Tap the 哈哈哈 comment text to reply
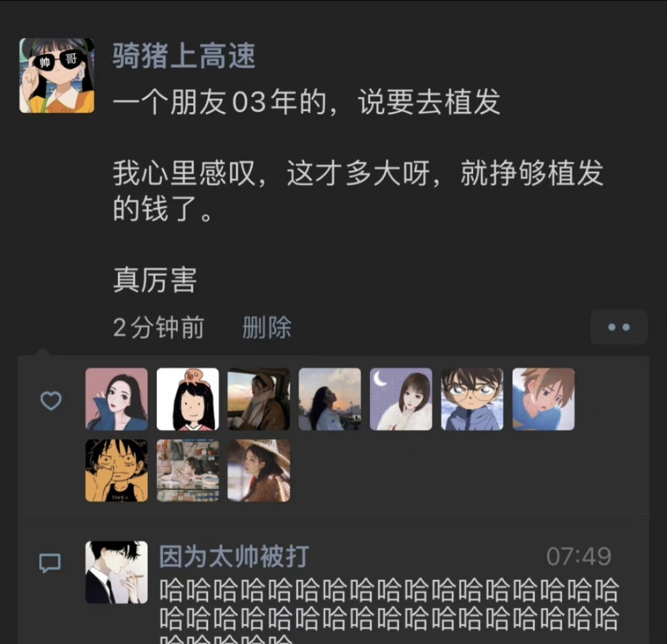Viewport: 667px width, 644px height. pyautogui.click(x=389, y=610)
